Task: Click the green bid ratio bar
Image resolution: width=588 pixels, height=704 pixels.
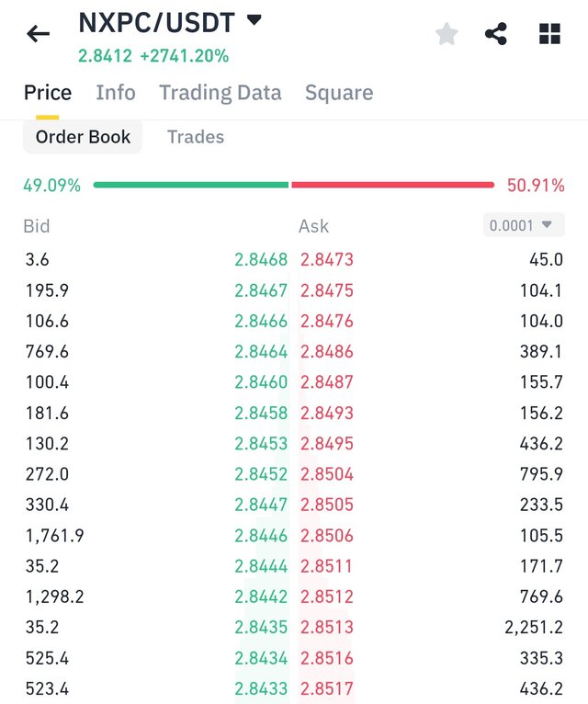Action: 191,185
